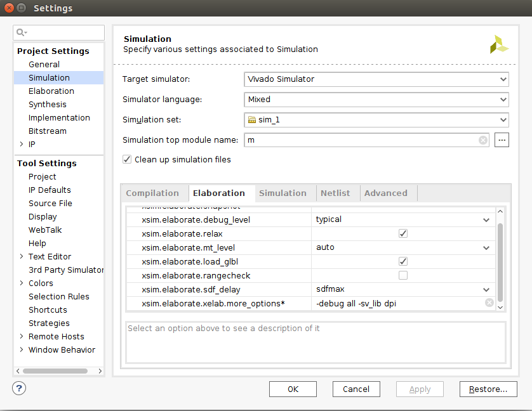Open the xsim.elaborate.debug_level dropdown
532x411 pixels.
486,219
